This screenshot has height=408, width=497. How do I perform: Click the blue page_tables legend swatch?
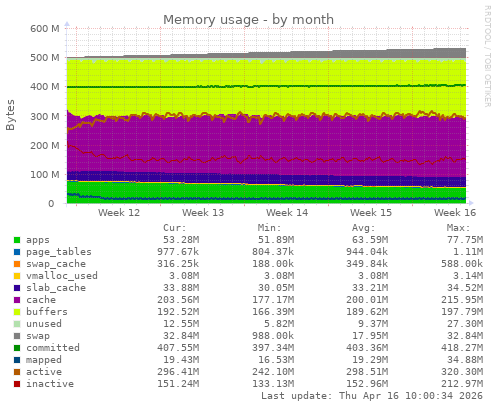17,252
